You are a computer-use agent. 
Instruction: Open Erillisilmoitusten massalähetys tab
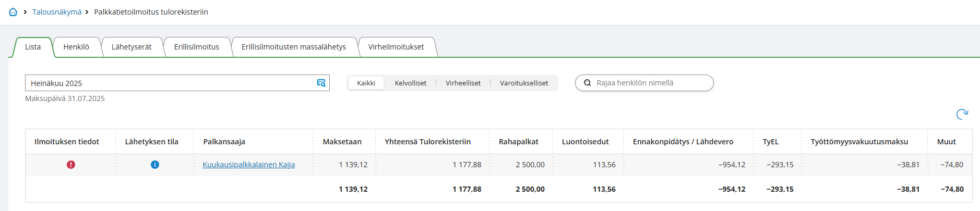point(294,47)
